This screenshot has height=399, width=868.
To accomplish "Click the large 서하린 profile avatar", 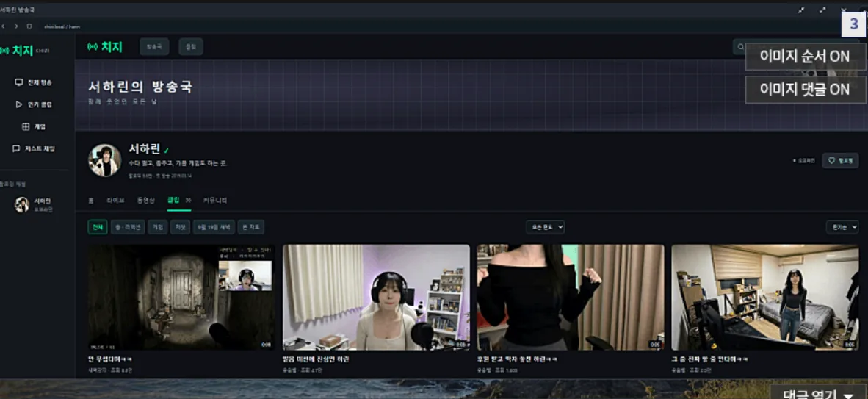I will tap(104, 160).
